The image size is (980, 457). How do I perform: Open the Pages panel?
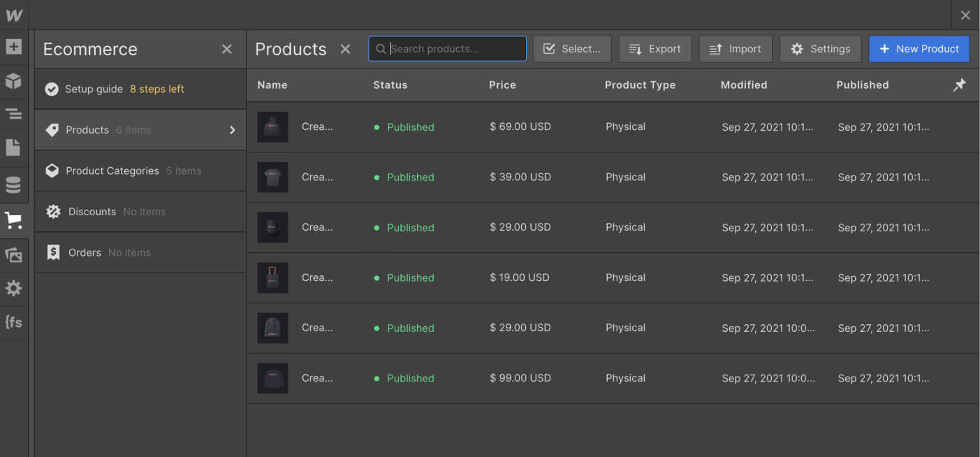pos(14,147)
